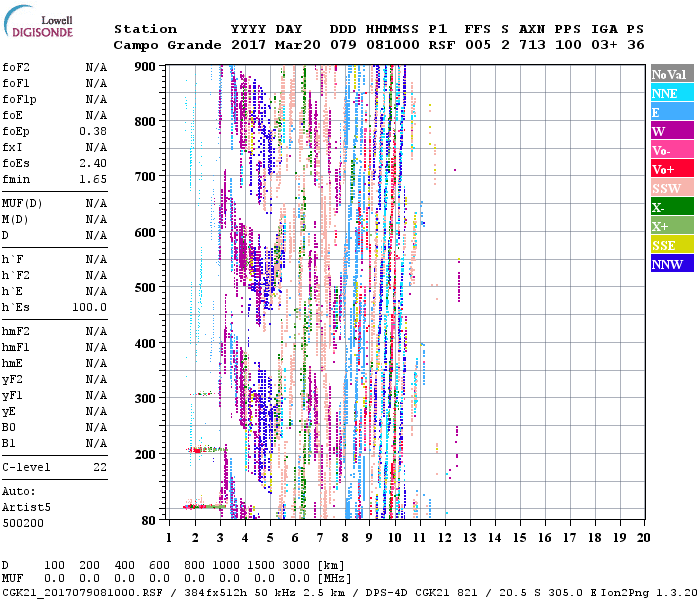Click the date value Mar20
This screenshot has height=600, width=700.
coord(297,45)
